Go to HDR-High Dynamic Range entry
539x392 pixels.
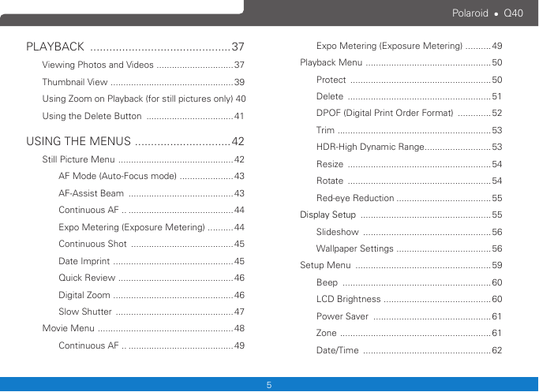[409, 147]
